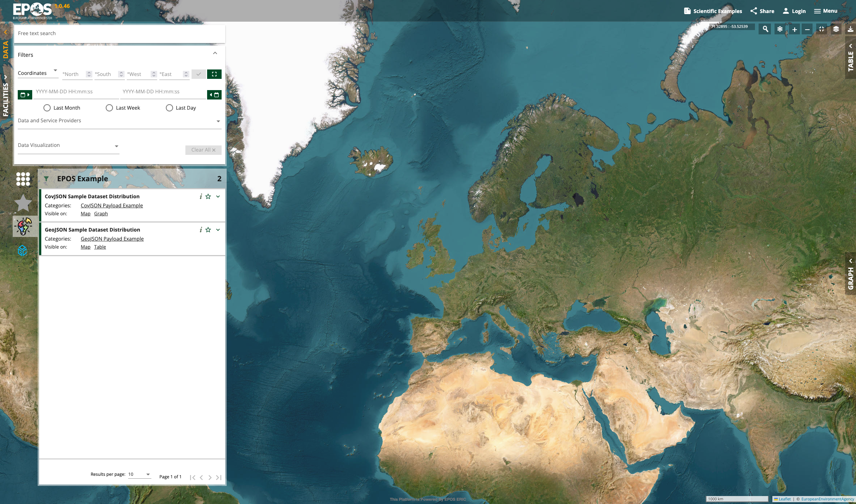Select the Last Month radio button
This screenshot has width=856, height=504.
(47, 107)
